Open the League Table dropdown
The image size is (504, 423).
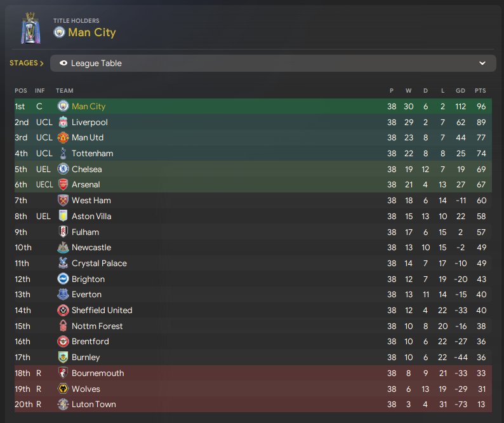(x=273, y=64)
